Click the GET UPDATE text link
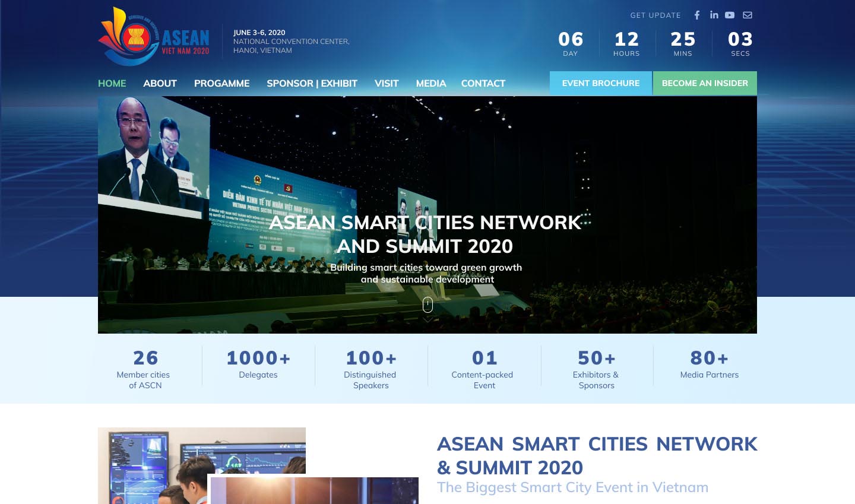 pos(655,15)
